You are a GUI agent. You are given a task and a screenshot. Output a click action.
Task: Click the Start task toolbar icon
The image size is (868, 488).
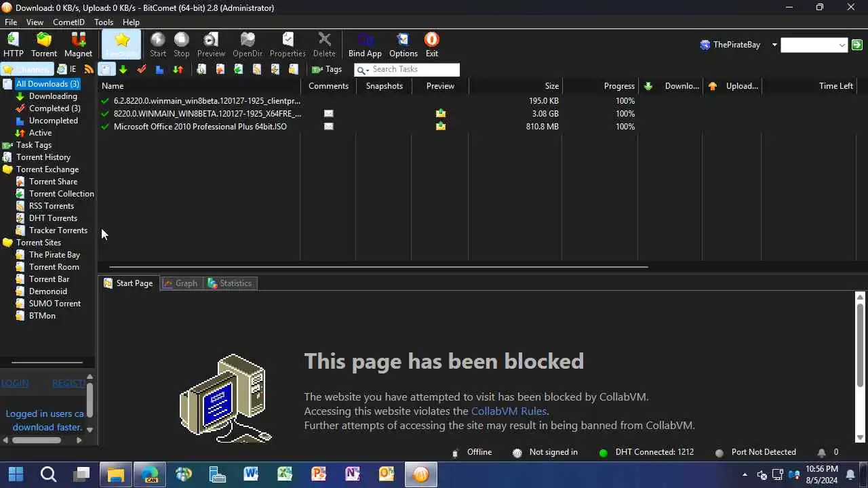click(x=158, y=45)
